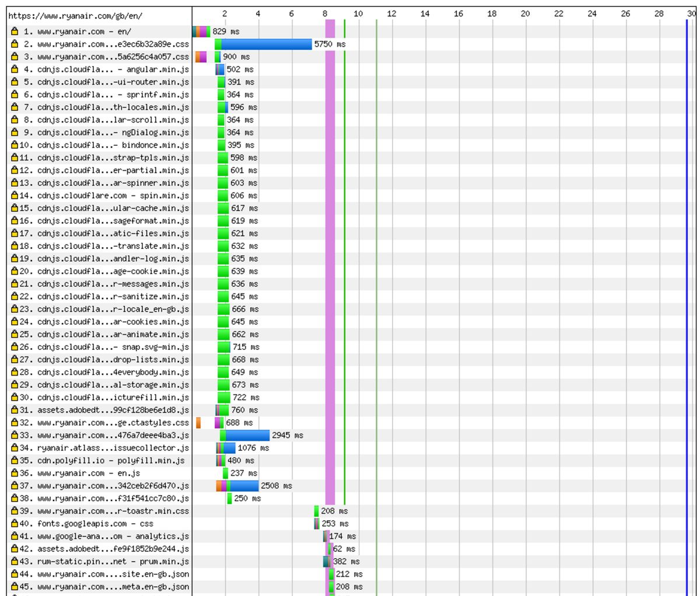The height and width of the screenshot is (596, 700).
Task: Click the 16 second mark on time axis
Action: (459, 13)
